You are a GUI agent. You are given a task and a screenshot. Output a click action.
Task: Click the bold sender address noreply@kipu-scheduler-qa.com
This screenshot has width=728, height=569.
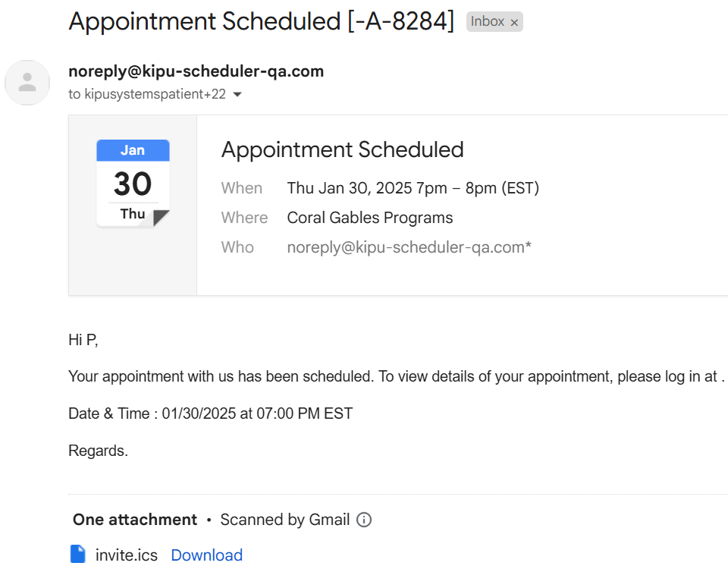pos(196,71)
